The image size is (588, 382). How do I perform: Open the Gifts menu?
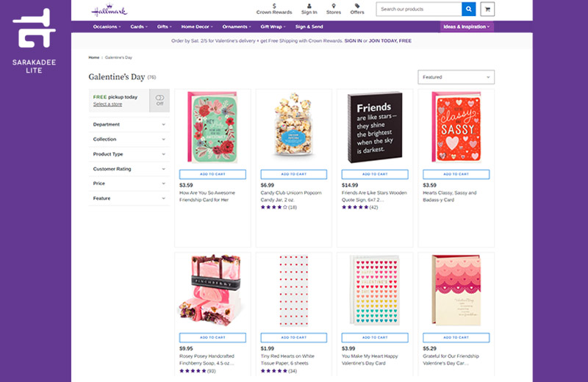pyautogui.click(x=164, y=26)
